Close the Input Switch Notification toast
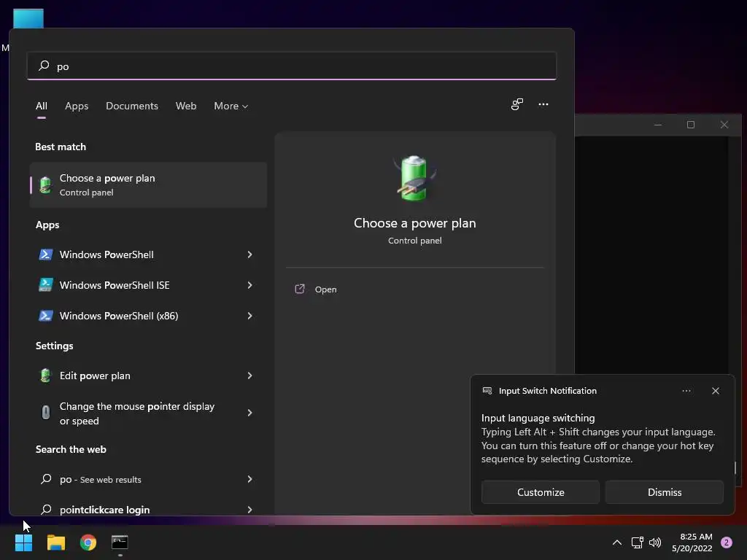The height and width of the screenshot is (560, 747). point(715,391)
